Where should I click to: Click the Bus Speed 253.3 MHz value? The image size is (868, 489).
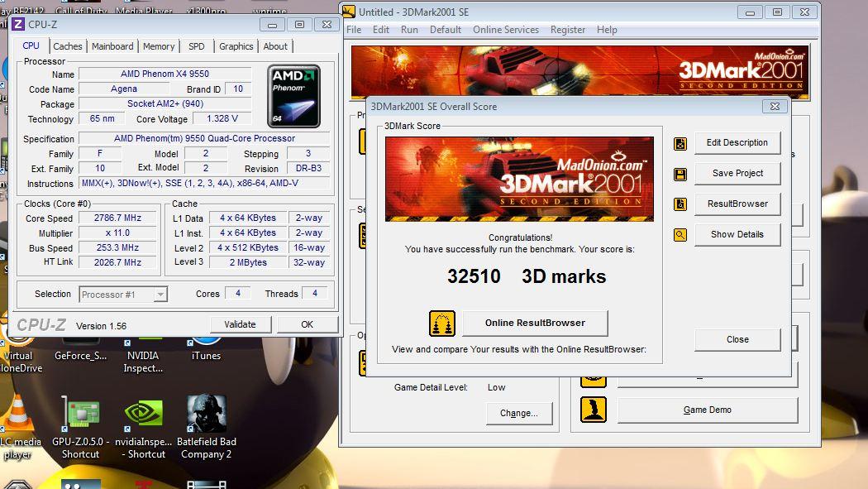[x=117, y=247]
